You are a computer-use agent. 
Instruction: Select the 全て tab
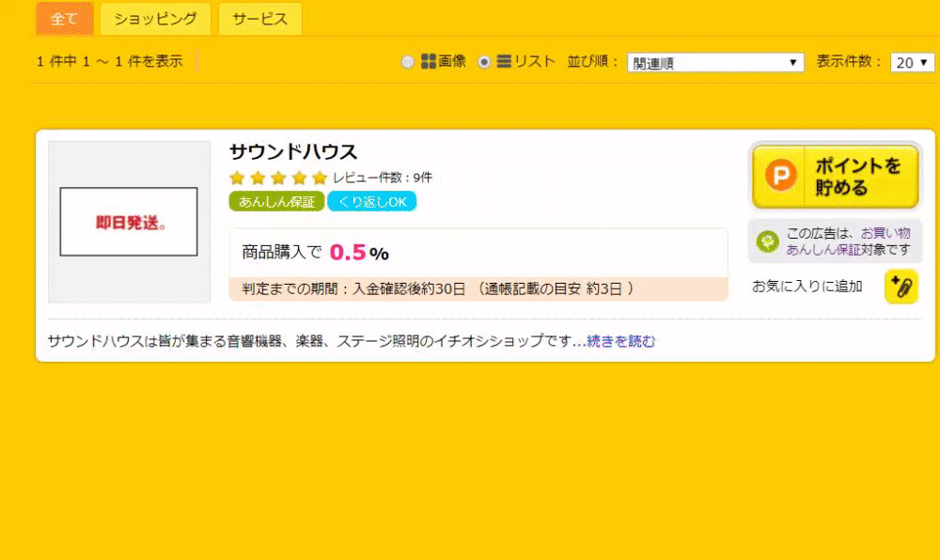pyautogui.click(x=65, y=19)
